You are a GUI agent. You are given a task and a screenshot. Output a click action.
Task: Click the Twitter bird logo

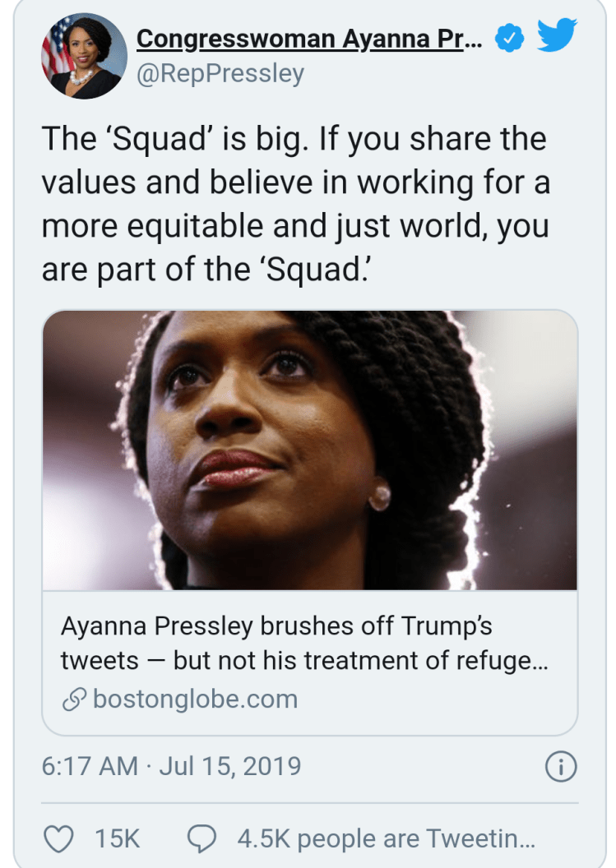(x=557, y=37)
